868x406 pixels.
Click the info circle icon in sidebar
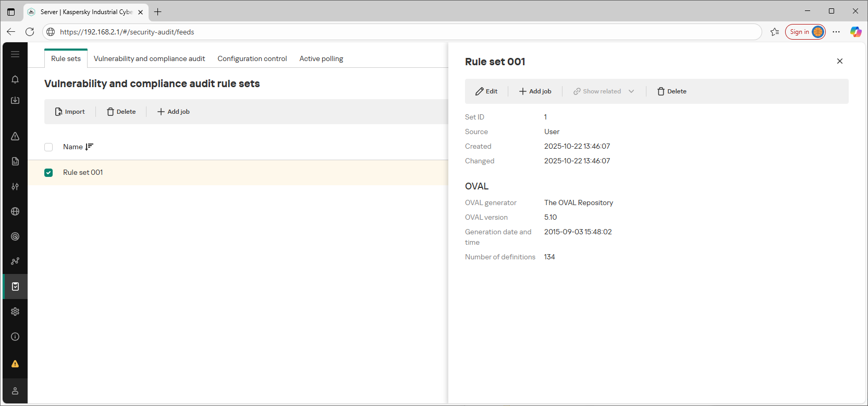15,337
